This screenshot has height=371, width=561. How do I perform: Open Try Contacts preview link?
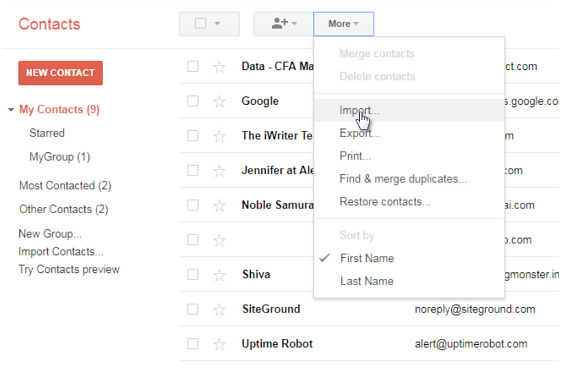[69, 269]
